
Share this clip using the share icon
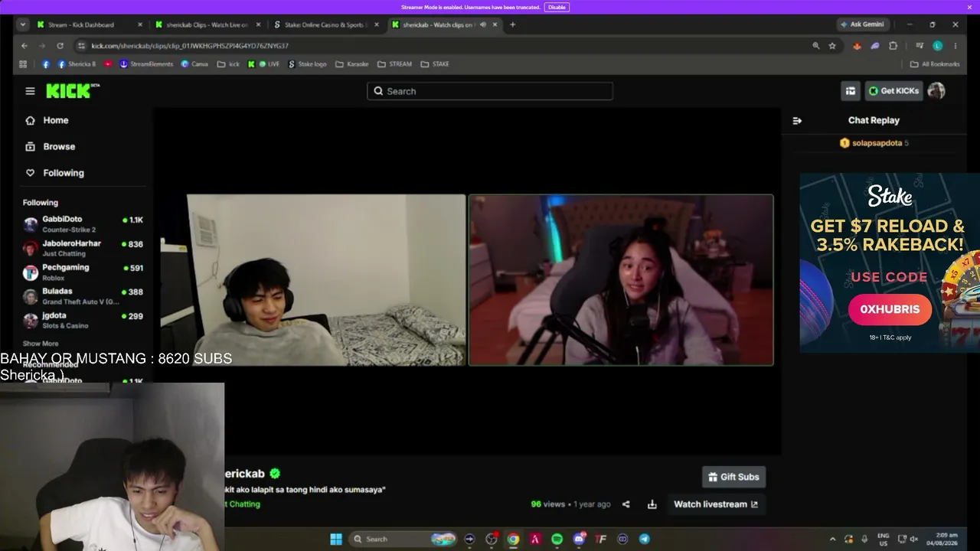626,504
